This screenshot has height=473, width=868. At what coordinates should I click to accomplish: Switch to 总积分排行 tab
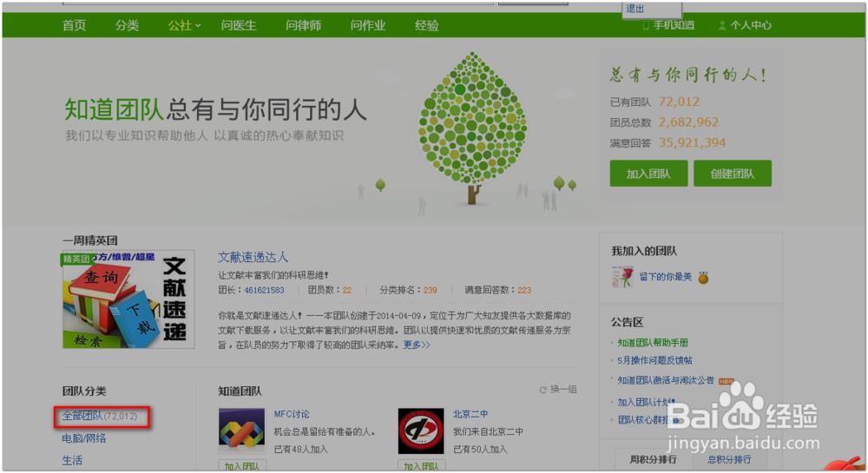[x=729, y=459]
